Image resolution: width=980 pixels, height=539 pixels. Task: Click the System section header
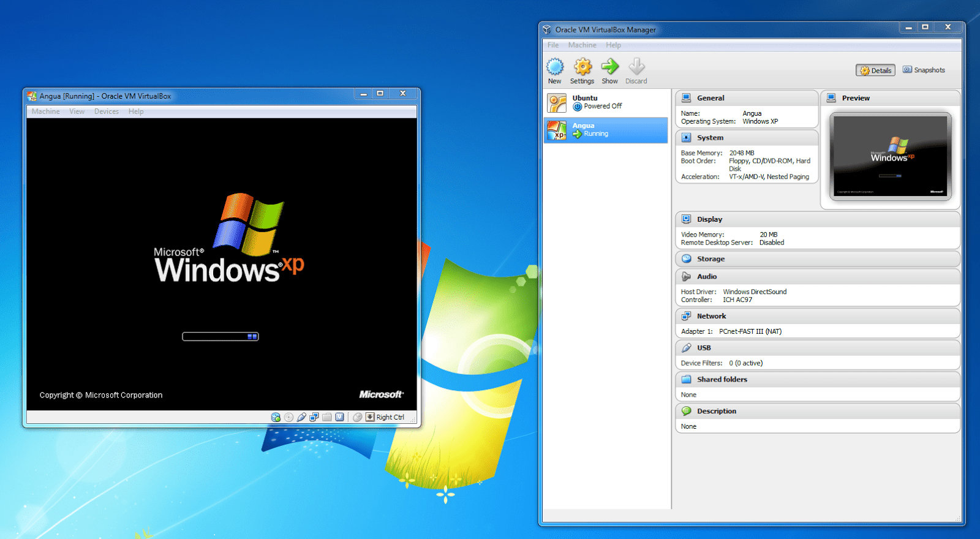click(x=747, y=138)
